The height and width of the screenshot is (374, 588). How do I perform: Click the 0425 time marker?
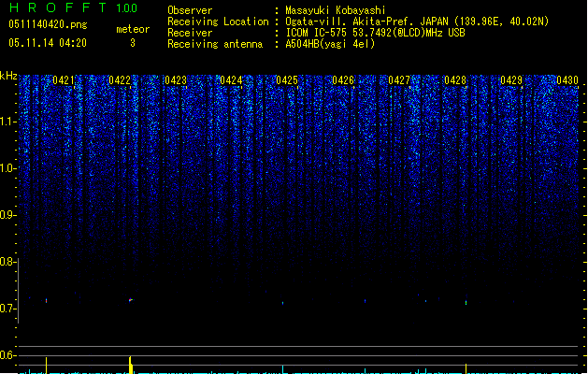(287, 80)
